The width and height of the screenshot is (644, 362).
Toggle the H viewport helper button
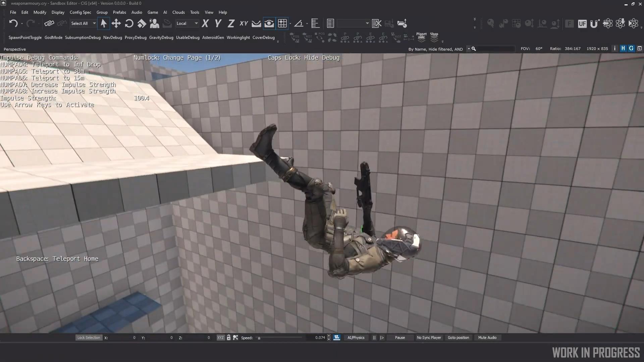click(x=623, y=49)
